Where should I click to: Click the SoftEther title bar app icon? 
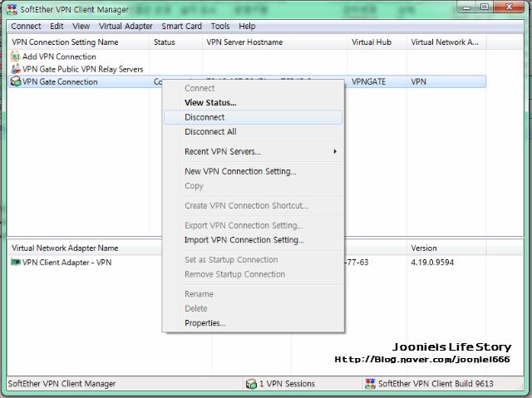click(12, 9)
